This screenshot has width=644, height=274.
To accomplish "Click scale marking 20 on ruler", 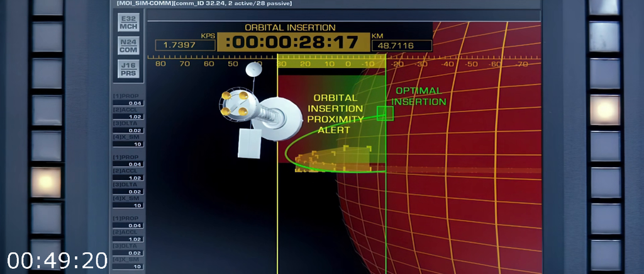I will pos(305,64).
